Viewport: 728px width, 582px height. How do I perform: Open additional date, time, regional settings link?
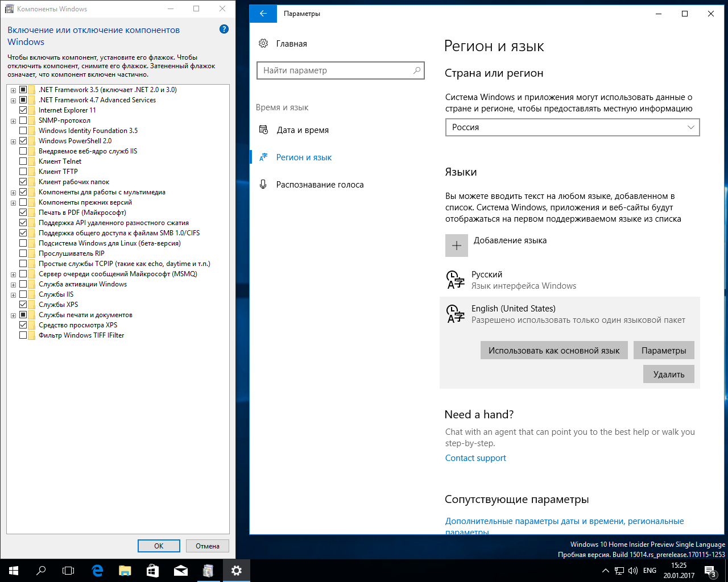tap(564, 526)
